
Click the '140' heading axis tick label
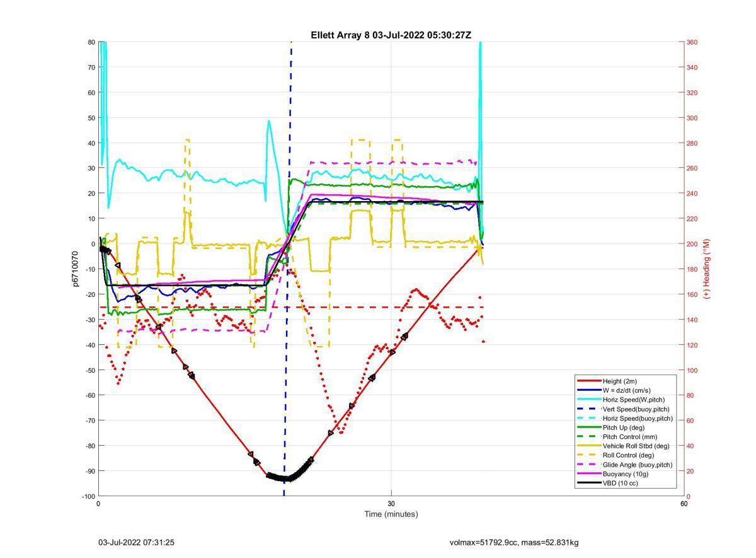692,320
